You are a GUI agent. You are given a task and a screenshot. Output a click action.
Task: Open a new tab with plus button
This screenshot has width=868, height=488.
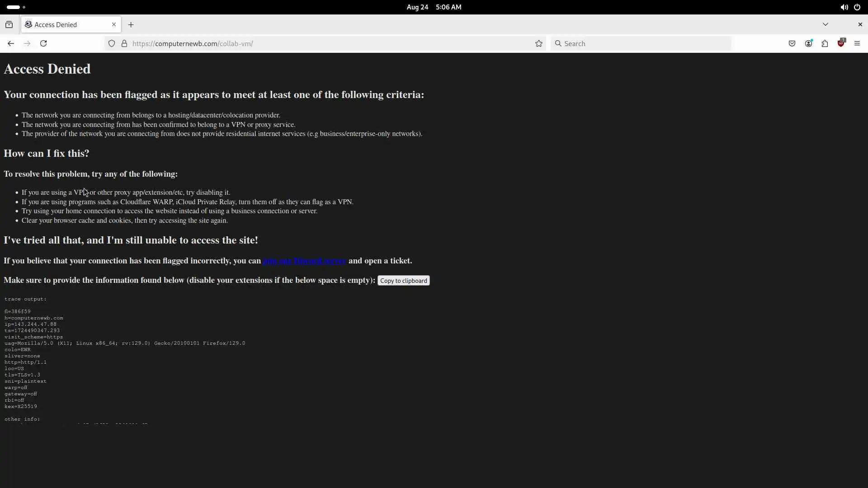(x=131, y=24)
